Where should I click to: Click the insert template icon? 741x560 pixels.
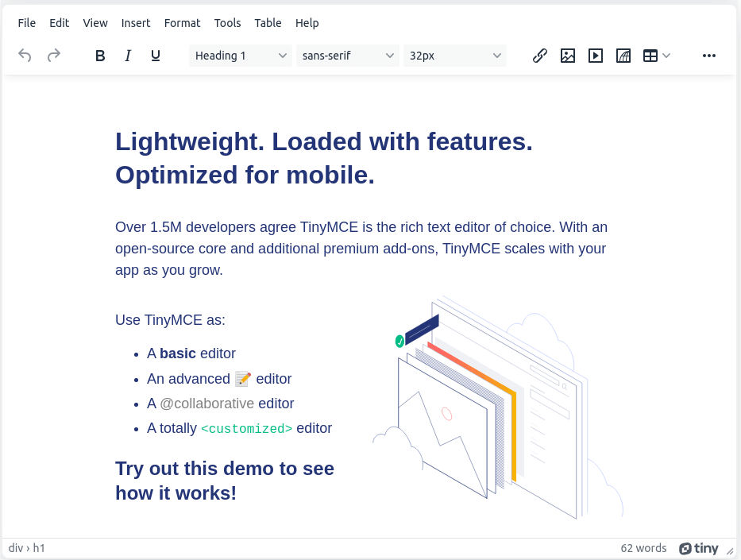pos(623,56)
